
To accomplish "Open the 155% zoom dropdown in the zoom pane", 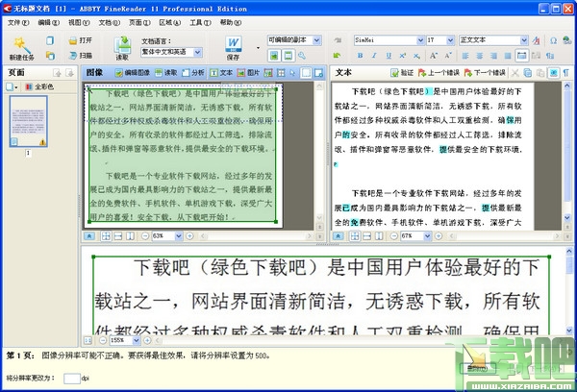I will coord(137,340).
